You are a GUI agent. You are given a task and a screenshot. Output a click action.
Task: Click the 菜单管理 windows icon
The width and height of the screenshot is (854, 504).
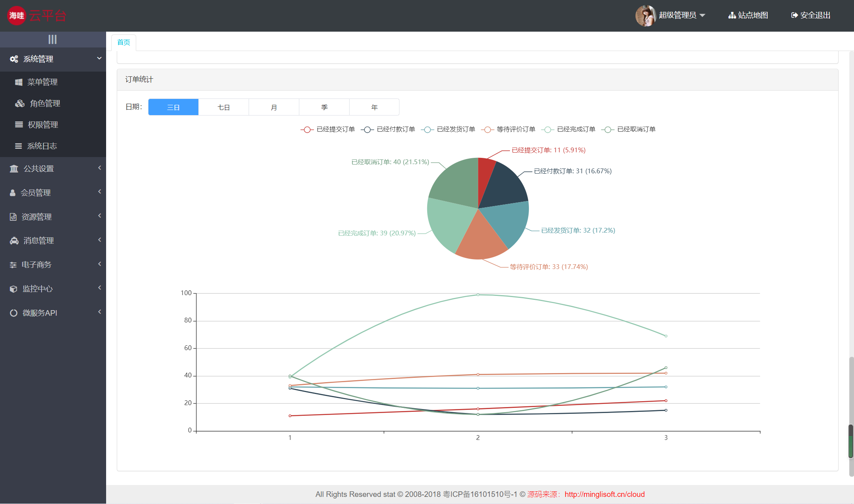pos(19,82)
